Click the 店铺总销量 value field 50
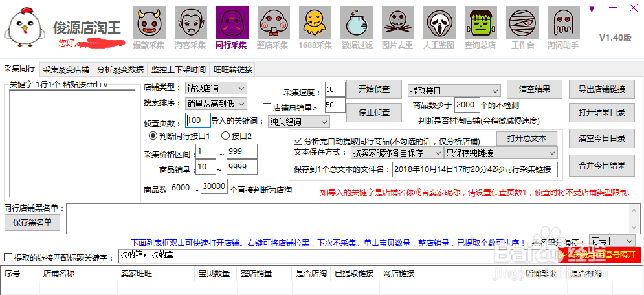Screen dimensions: 644x295 (x=335, y=105)
